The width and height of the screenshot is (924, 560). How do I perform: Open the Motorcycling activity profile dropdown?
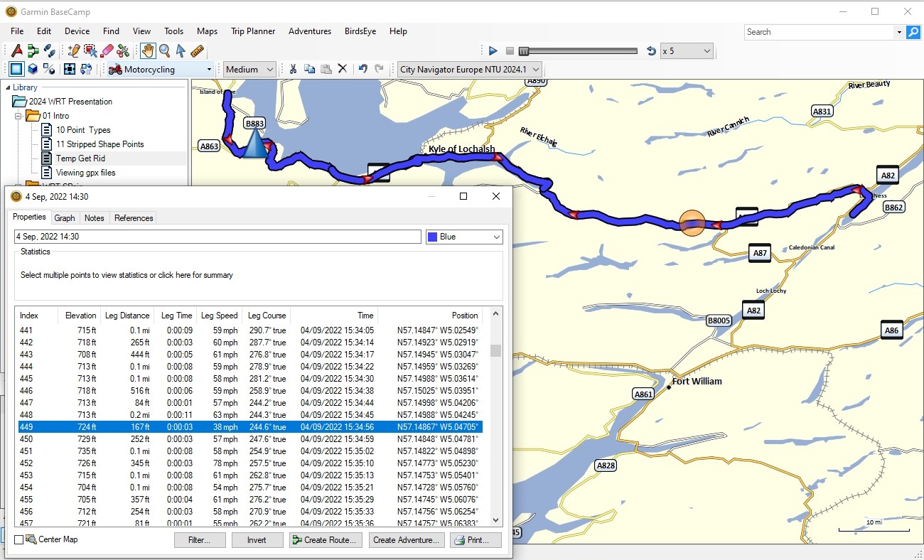pyautogui.click(x=160, y=69)
